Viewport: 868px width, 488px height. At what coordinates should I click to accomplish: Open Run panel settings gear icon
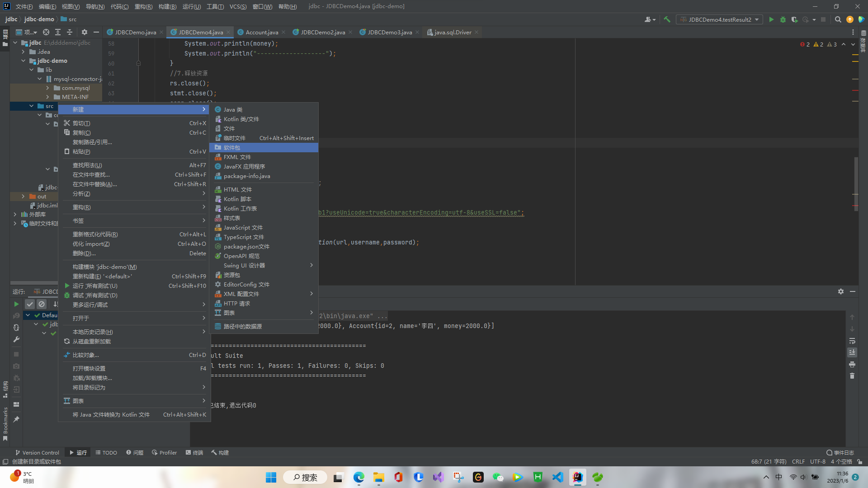[x=840, y=291]
